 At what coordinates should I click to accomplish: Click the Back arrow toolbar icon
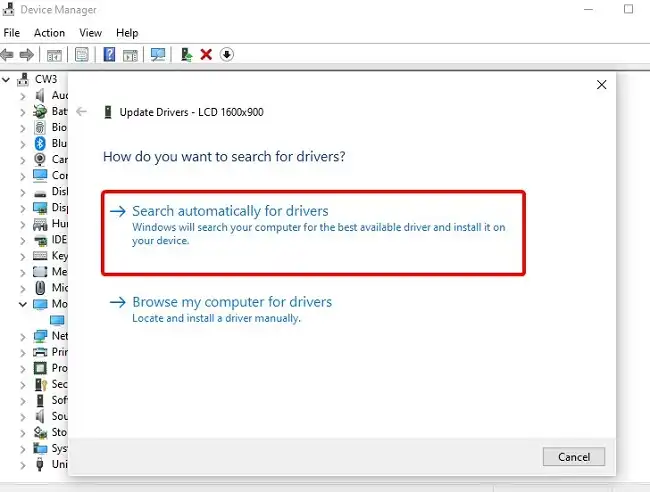click(7, 55)
